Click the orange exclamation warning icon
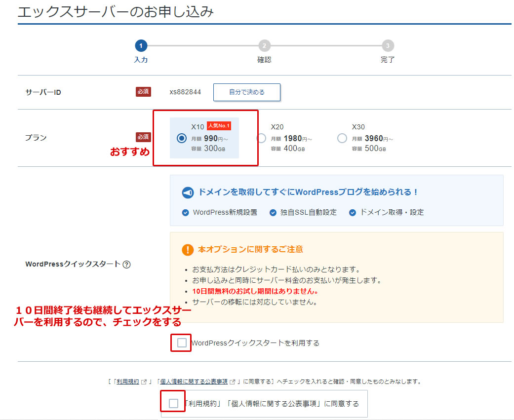 pos(188,250)
